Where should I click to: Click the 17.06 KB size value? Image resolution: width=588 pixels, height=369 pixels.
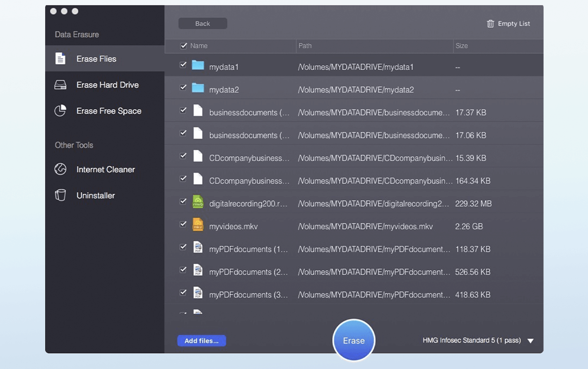coord(470,135)
